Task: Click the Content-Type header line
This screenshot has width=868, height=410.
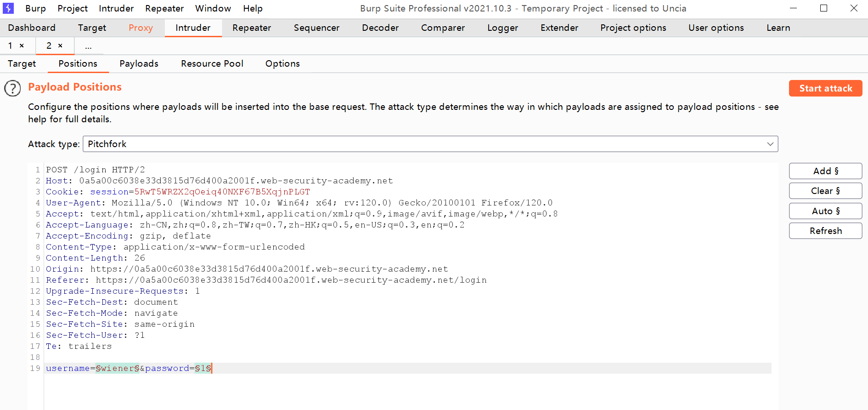Action: (175, 247)
